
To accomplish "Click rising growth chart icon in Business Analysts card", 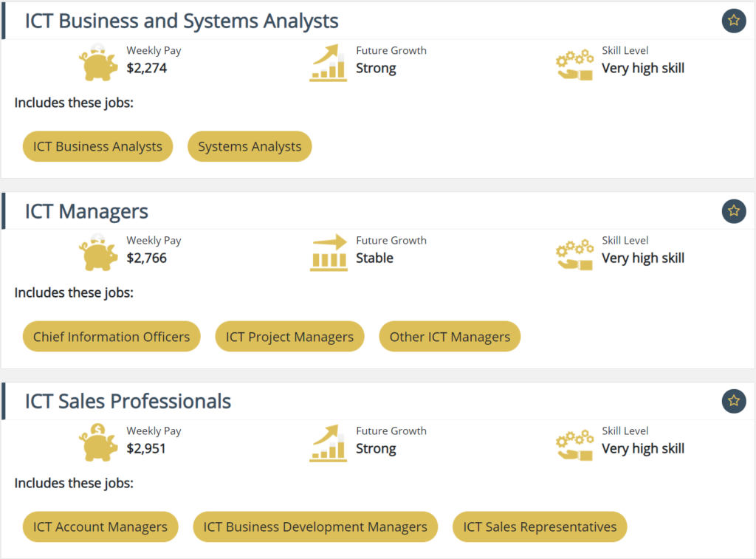I will [x=329, y=64].
